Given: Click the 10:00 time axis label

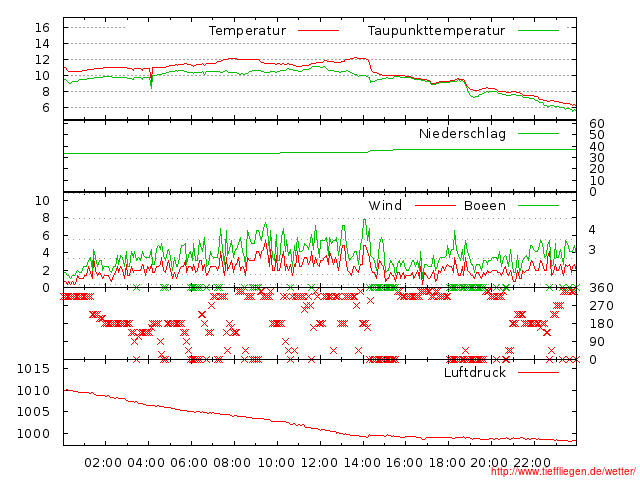Looking at the screenshot, I should pos(276,463).
